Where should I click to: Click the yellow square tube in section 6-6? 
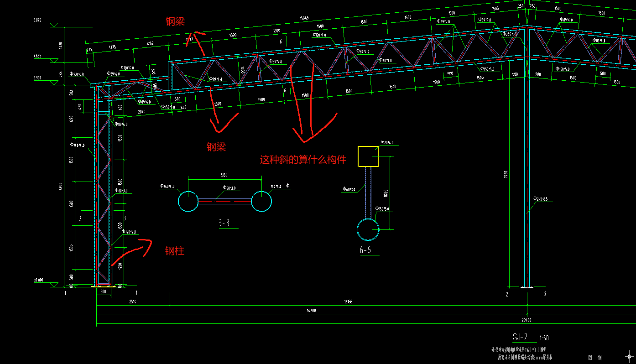[x=368, y=156]
